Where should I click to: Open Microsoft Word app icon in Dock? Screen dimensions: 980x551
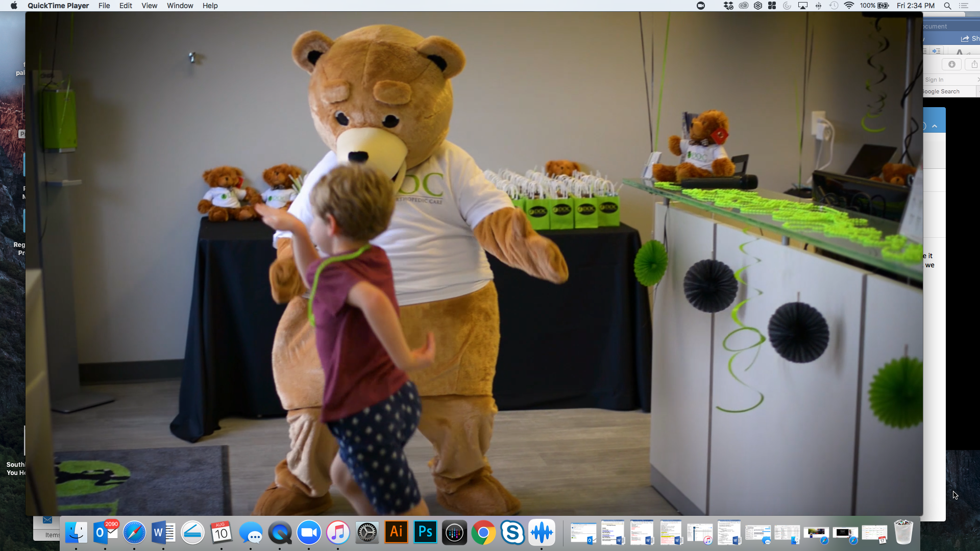[x=163, y=533]
